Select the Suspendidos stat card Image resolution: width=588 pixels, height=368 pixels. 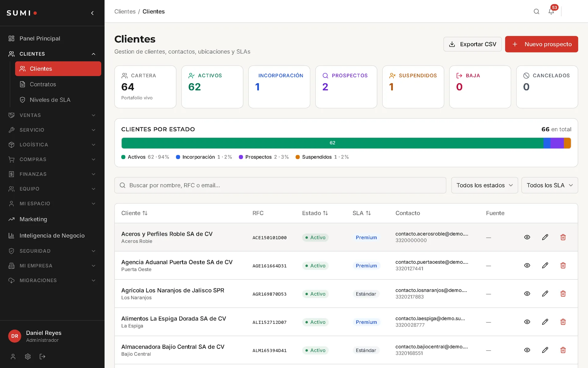pyautogui.click(x=413, y=87)
